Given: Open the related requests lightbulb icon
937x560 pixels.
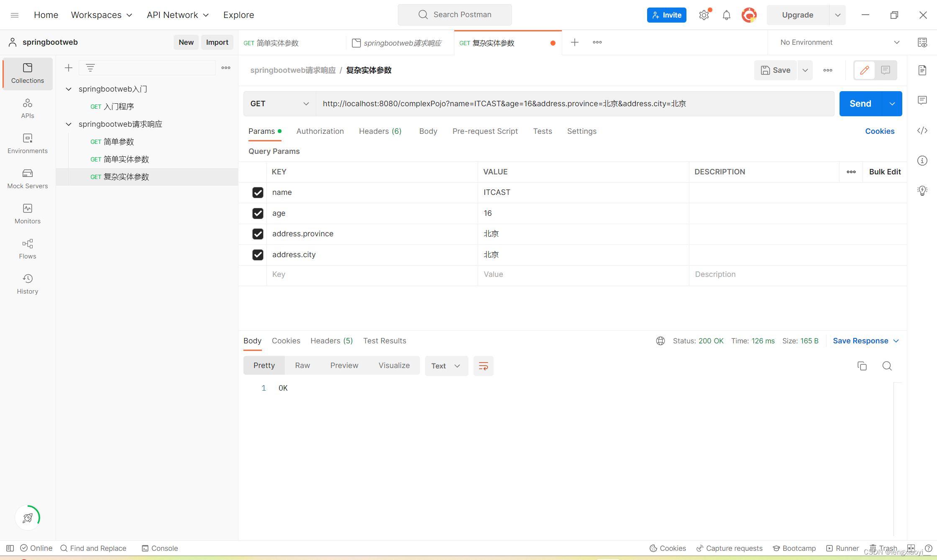Looking at the screenshot, I should click(922, 191).
